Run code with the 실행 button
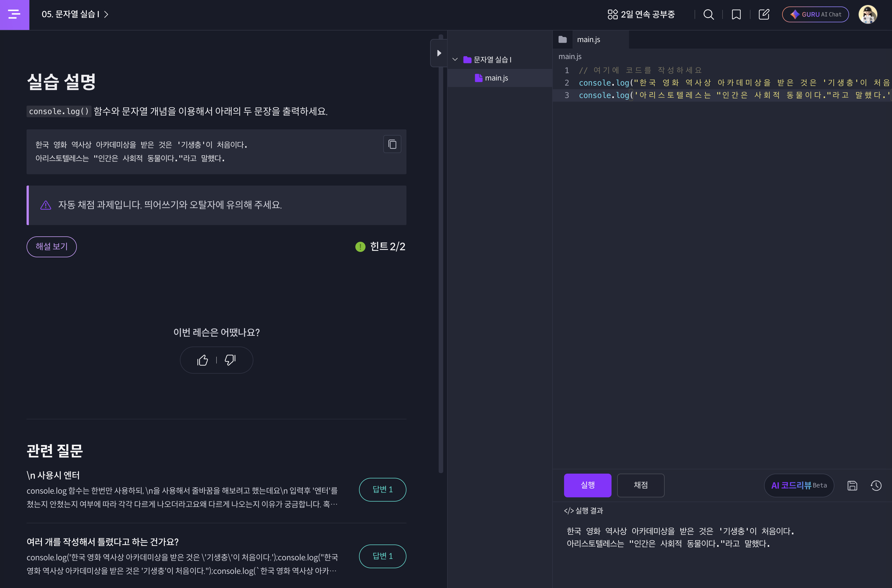The width and height of the screenshot is (892, 588). click(x=587, y=485)
